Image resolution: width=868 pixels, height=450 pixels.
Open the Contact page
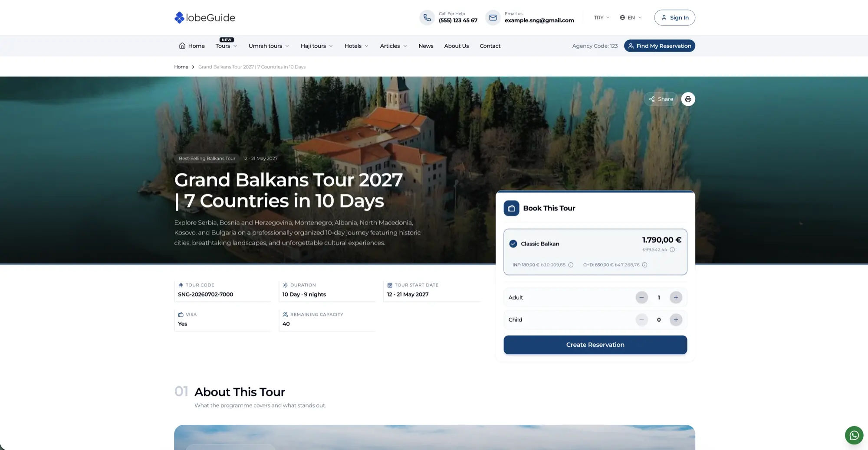pos(490,46)
